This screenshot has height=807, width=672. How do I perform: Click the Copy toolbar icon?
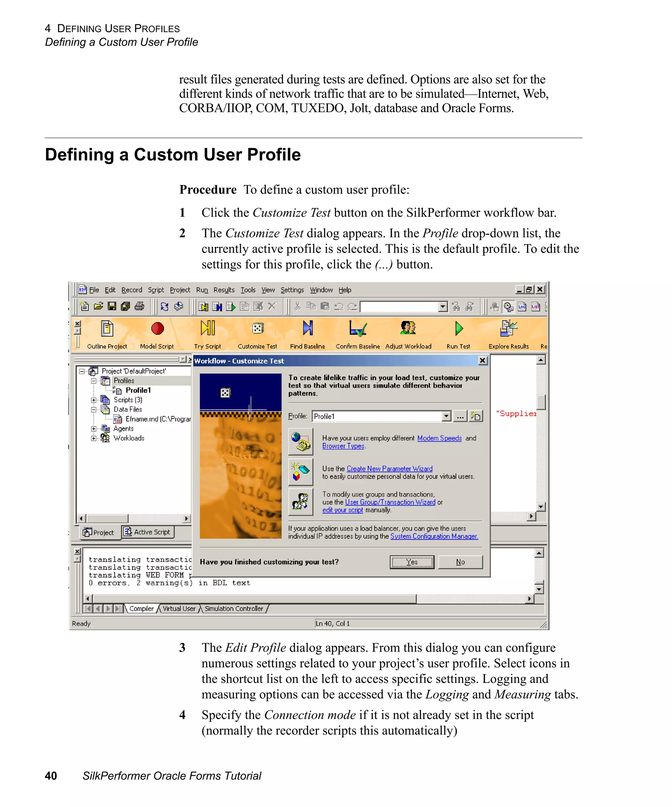coord(311,306)
